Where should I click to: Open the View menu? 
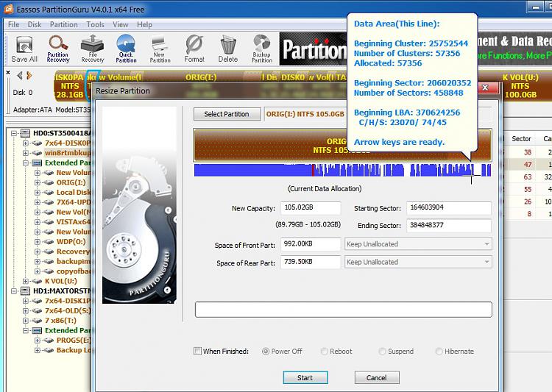click(121, 24)
